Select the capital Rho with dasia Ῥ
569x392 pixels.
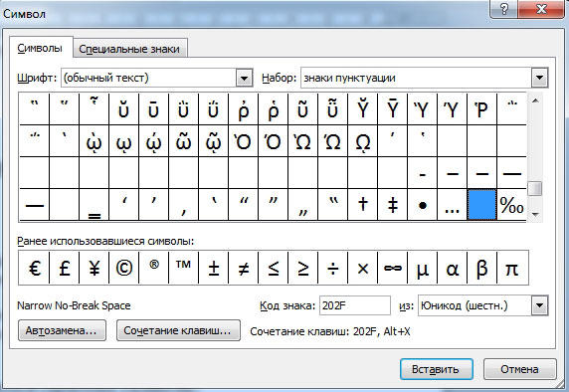click(x=481, y=108)
